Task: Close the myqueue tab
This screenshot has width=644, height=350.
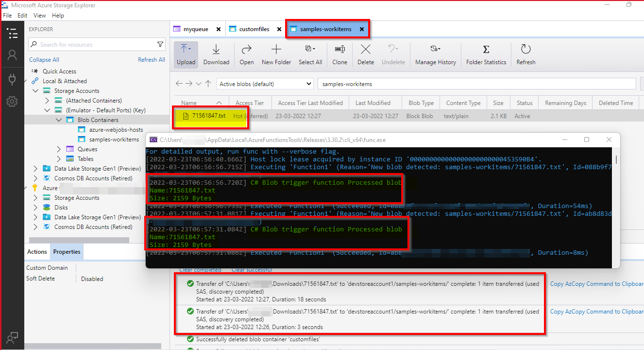Action: click(x=219, y=29)
